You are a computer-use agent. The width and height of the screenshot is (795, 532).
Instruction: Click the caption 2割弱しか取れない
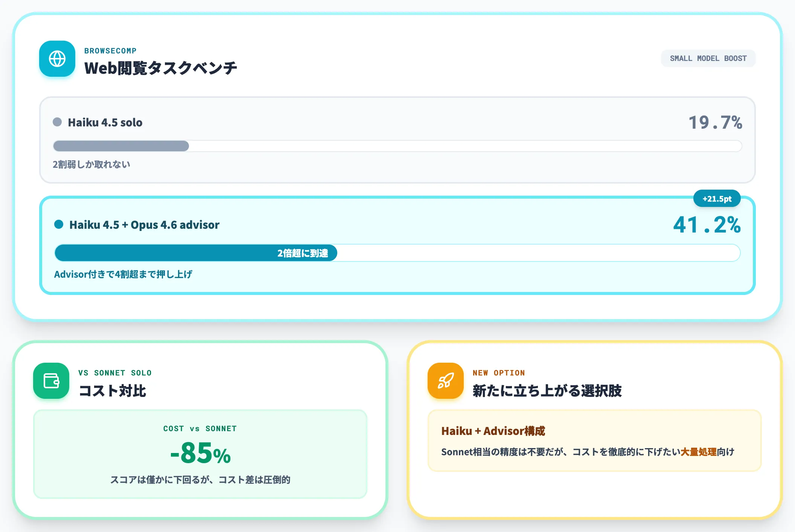tap(91, 164)
